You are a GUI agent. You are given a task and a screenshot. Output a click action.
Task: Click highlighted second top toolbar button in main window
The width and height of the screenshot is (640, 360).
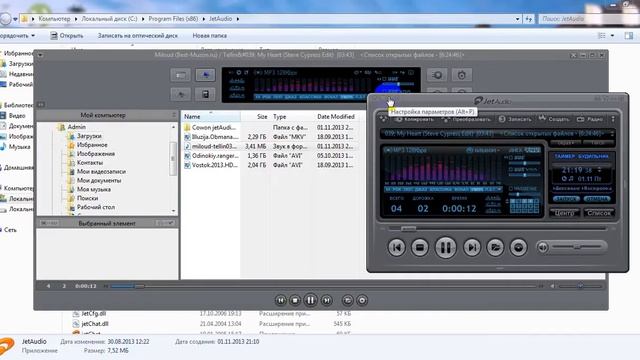205,75
